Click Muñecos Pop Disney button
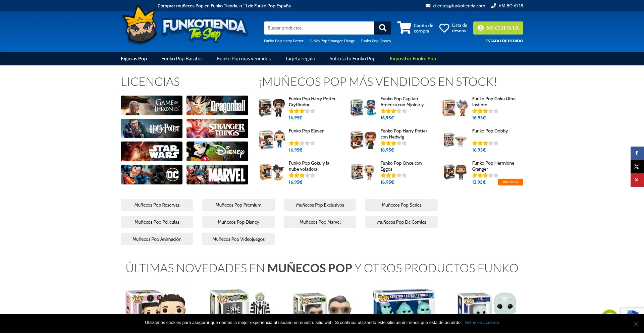Image resolution: width=644 pixels, height=333 pixels. tap(238, 222)
